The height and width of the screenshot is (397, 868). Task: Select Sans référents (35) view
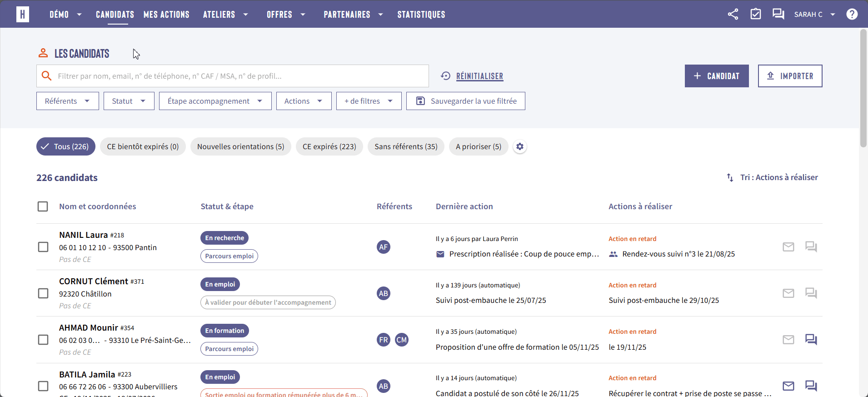[406, 146]
